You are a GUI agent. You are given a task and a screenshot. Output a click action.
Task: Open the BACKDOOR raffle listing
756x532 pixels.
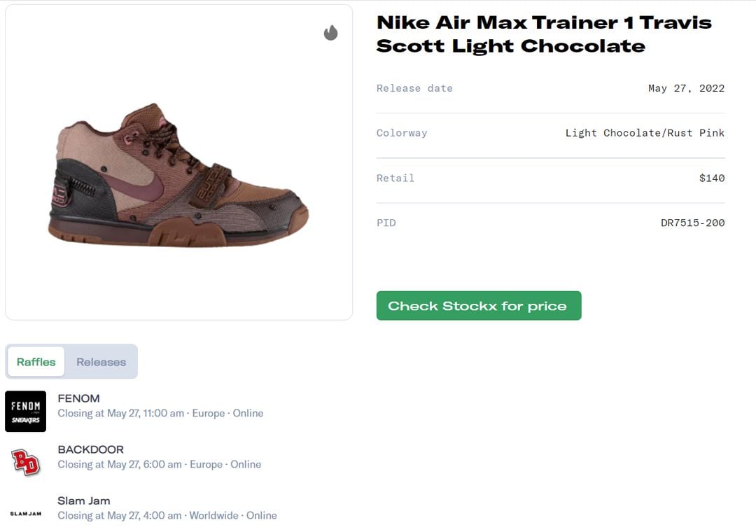click(90, 449)
